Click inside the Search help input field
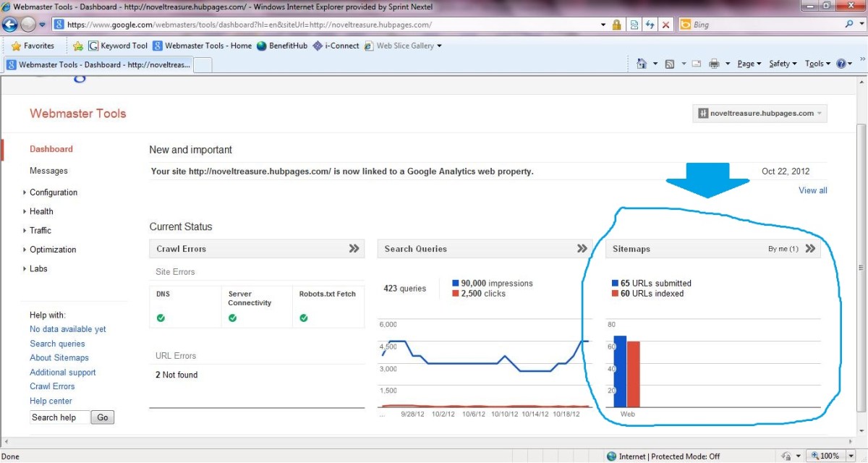This screenshot has width=868, height=463. pos(58,417)
